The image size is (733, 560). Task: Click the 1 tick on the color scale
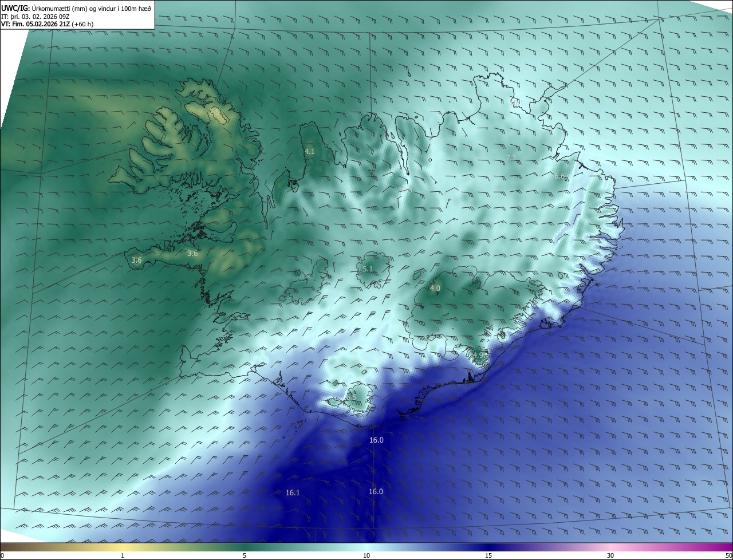tap(123, 556)
